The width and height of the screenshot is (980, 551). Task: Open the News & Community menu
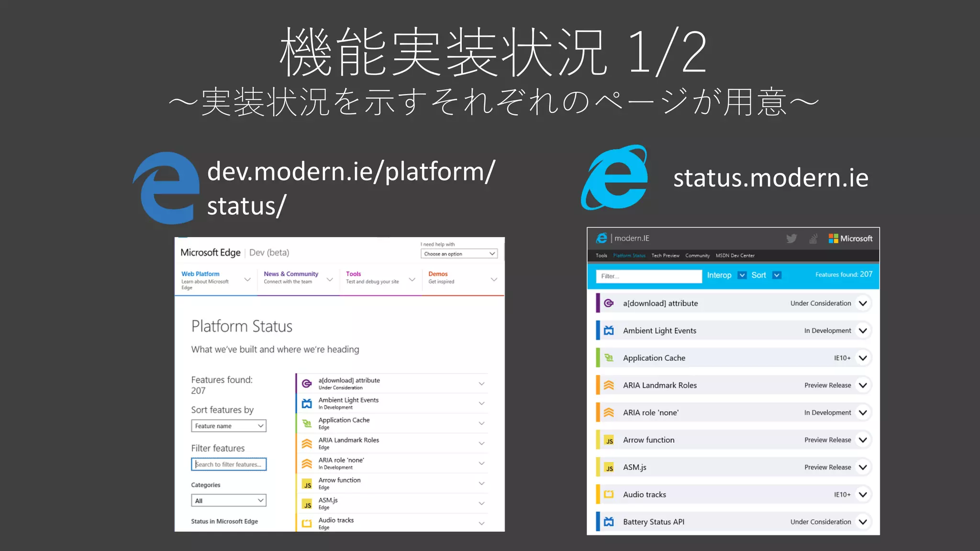click(x=298, y=279)
